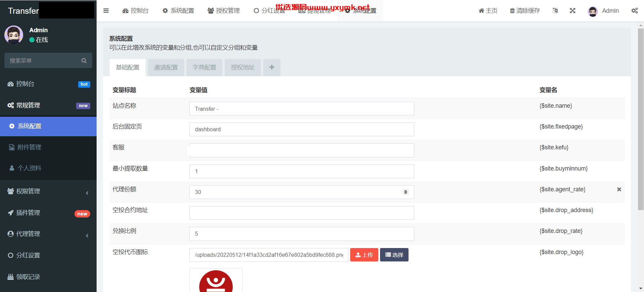Open 控制台 in the sidebar
Viewport: 644px width, 292px height.
point(48,84)
